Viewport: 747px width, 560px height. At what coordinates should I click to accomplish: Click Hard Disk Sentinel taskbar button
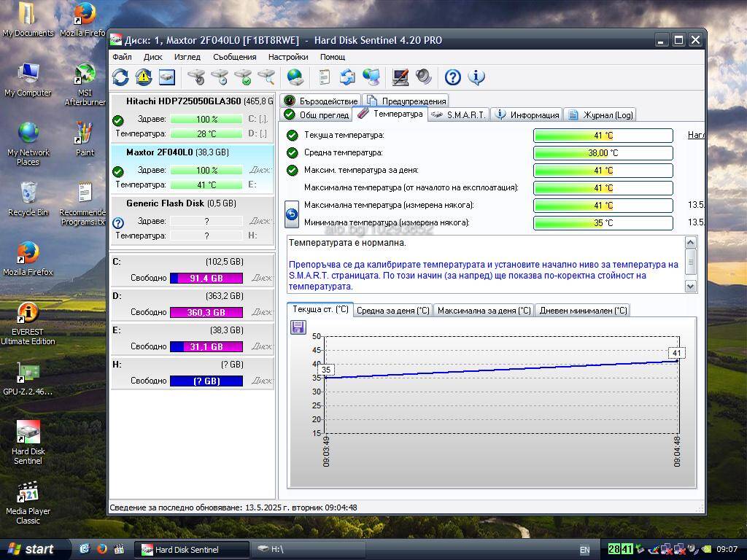coord(192,550)
